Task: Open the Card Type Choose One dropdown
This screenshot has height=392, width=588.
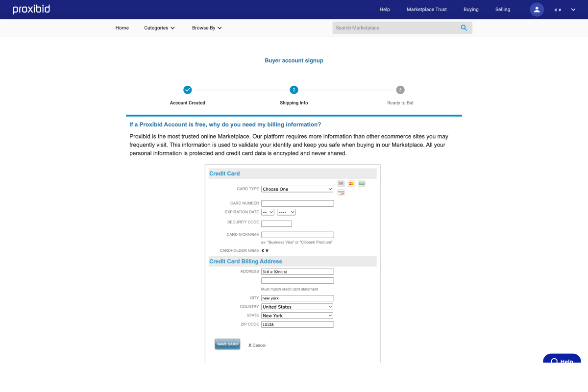Action: pos(297,189)
